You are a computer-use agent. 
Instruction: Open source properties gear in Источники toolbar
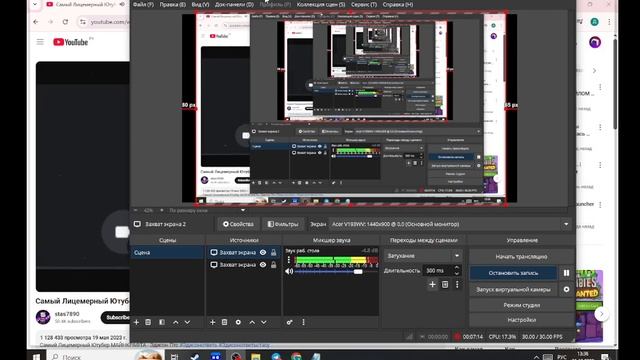(x=238, y=322)
